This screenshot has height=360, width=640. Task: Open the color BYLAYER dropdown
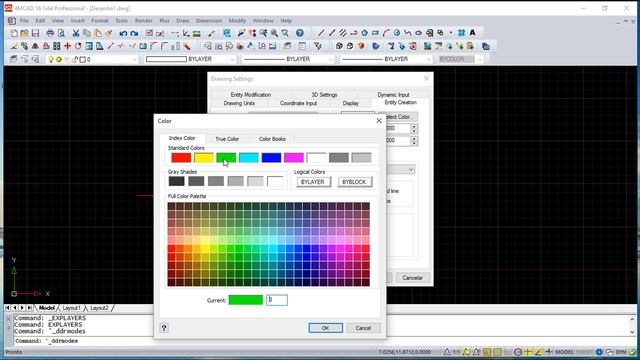[x=232, y=60]
